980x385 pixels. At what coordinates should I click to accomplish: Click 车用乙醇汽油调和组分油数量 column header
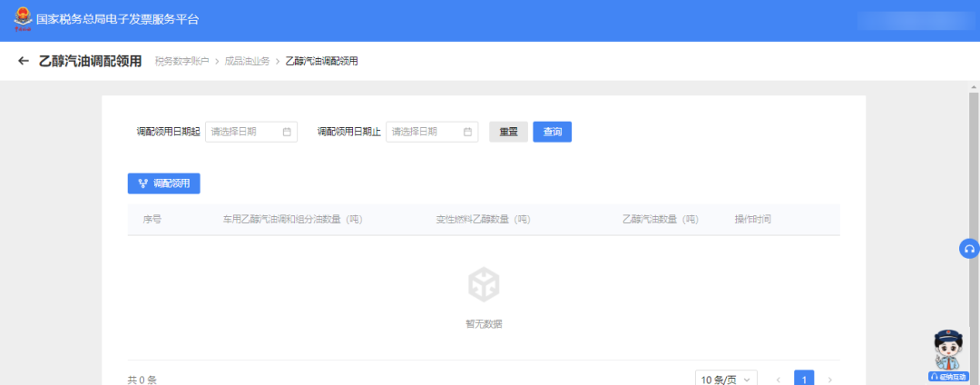(x=292, y=220)
